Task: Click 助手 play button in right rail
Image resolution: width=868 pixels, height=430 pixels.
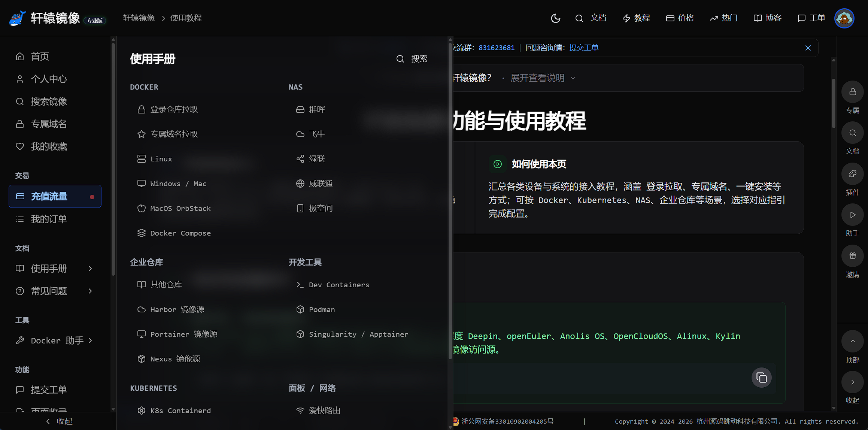Action: tap(852, 215)
